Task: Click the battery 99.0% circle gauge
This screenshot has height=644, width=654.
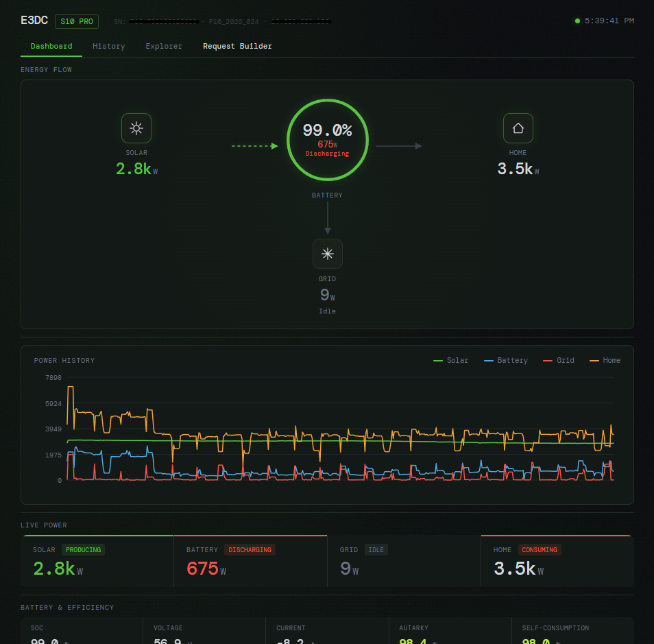Action: click(328, 140)
